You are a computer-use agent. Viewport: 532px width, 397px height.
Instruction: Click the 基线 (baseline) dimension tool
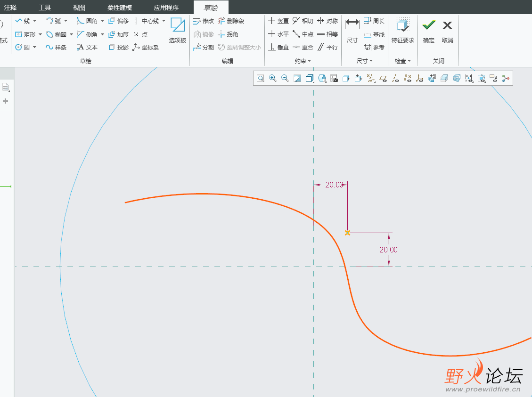(374, 34)
